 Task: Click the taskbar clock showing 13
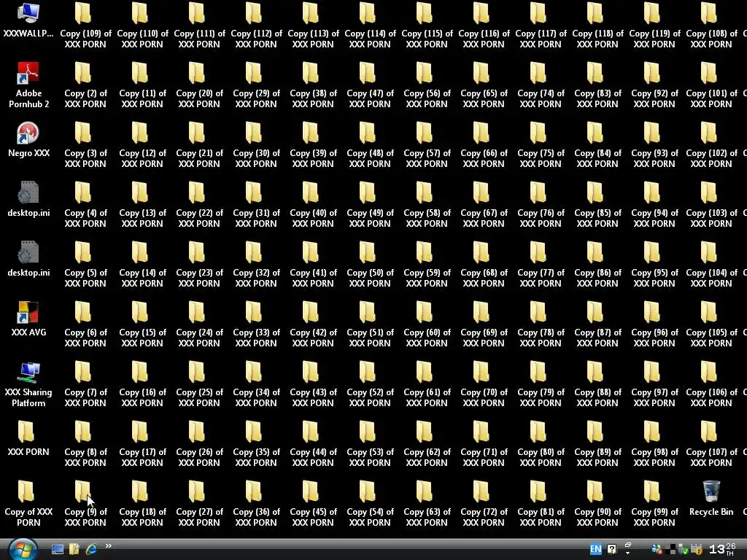(722, 549)
